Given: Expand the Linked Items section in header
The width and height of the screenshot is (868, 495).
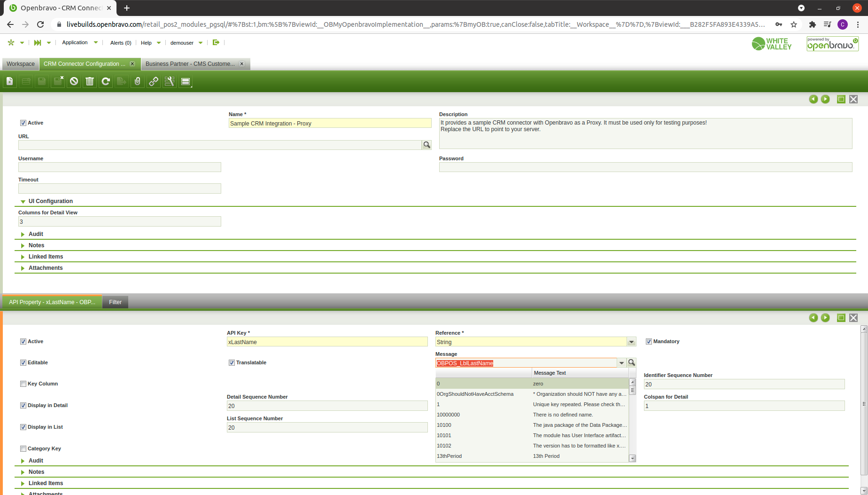Looking at the screenshot, I should click(46, 257).
